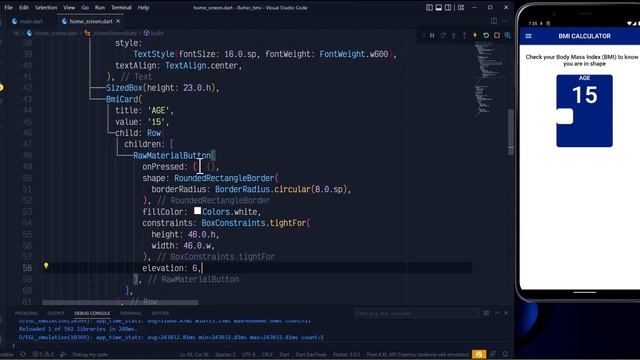Open the Terminal menu
The image size is (640, 360).
pyautogui.click(x=121, y=7)
